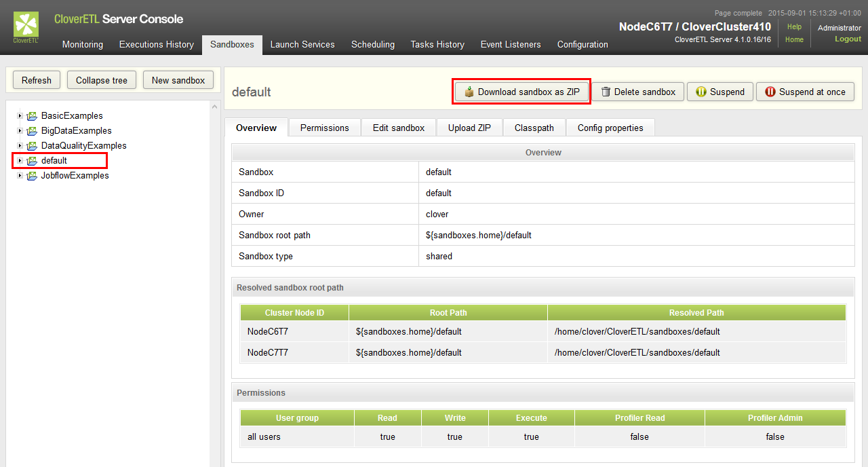Click the CloverETL logo icon

pos(26,28)
